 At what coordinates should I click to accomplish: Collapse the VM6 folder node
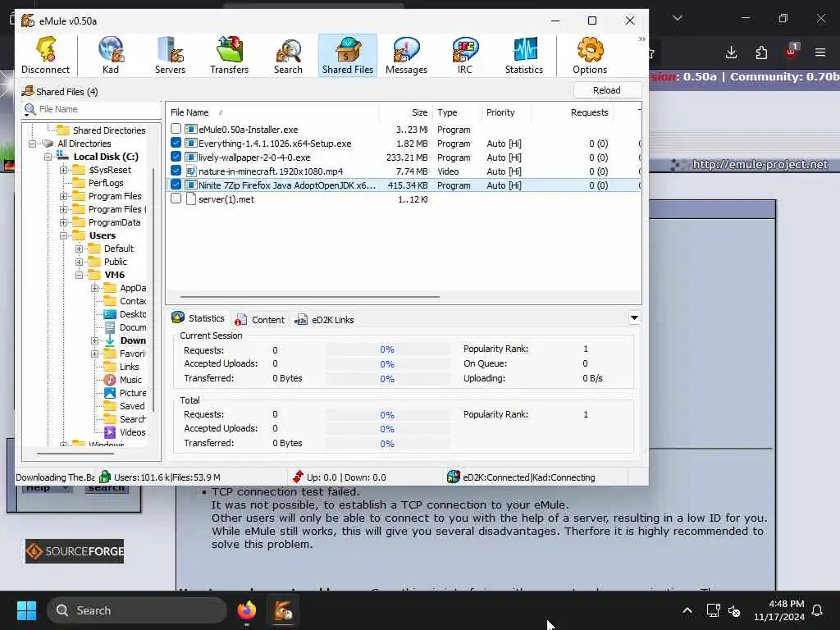(x=80, y=275)
